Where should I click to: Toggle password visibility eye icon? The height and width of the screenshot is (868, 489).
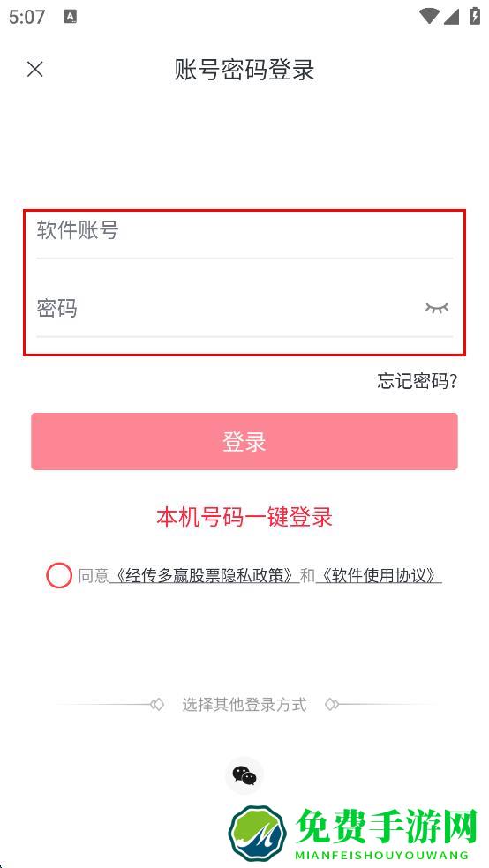(x=436, y=308)
